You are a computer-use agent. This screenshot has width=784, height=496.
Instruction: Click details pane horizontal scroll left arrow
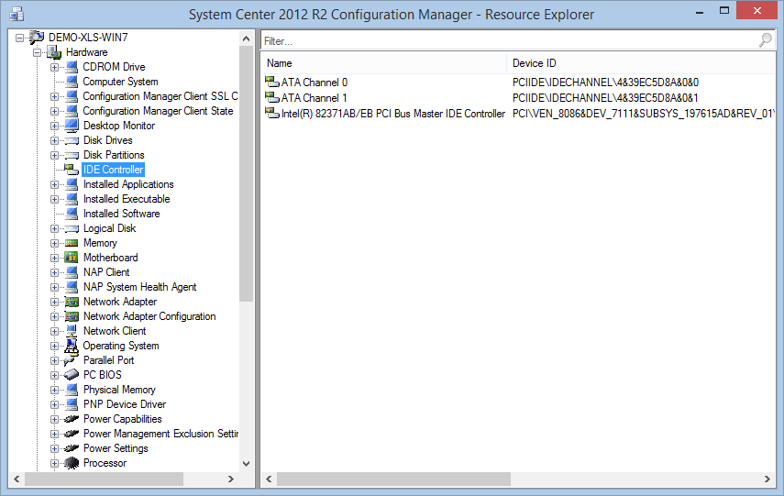(x=269, y=479)
